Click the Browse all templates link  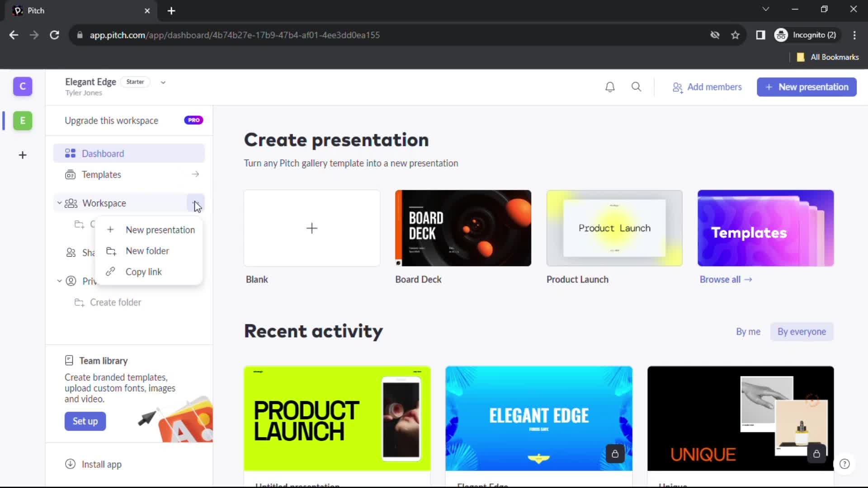pos(726,279)
